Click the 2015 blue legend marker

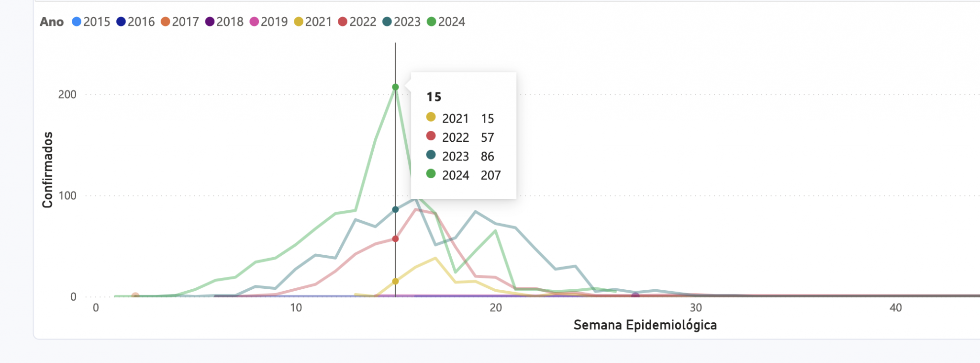point(77,22)
